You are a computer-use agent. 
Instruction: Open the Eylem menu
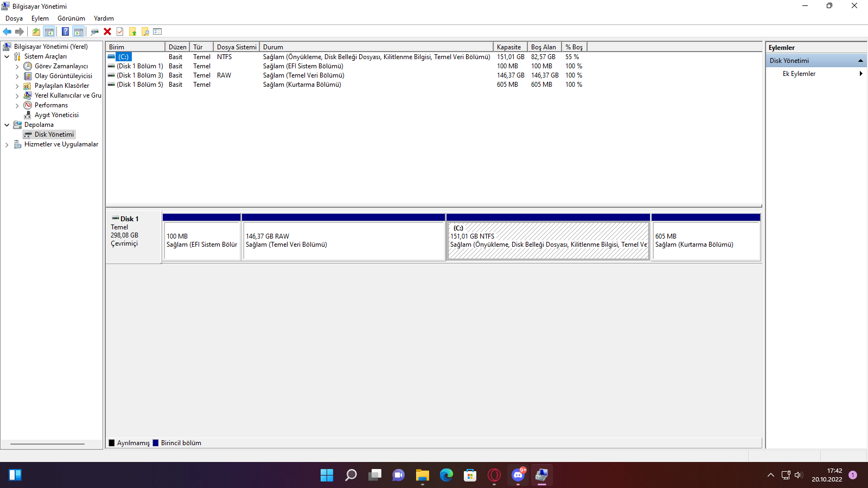click(x=40, y=18)
